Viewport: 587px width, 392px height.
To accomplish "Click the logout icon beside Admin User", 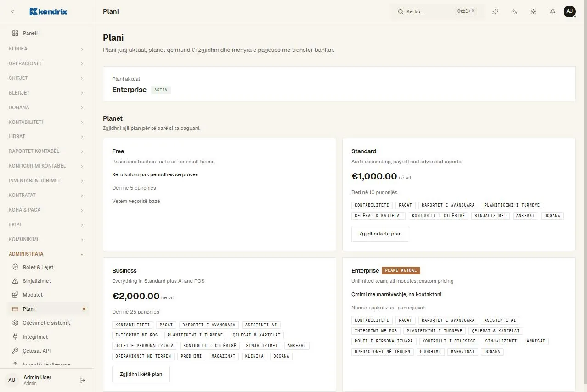I will tap(83, 380).
